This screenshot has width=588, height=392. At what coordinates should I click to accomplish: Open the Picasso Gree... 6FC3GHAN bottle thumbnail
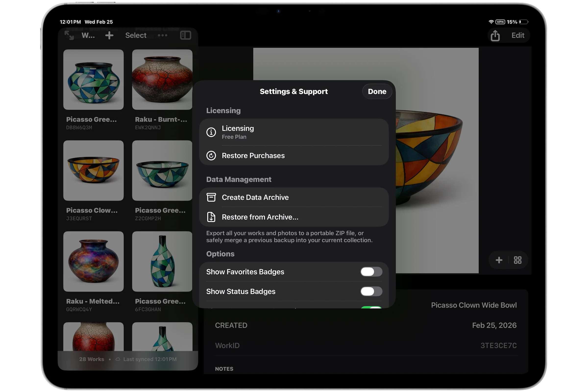tap(162, 261)
